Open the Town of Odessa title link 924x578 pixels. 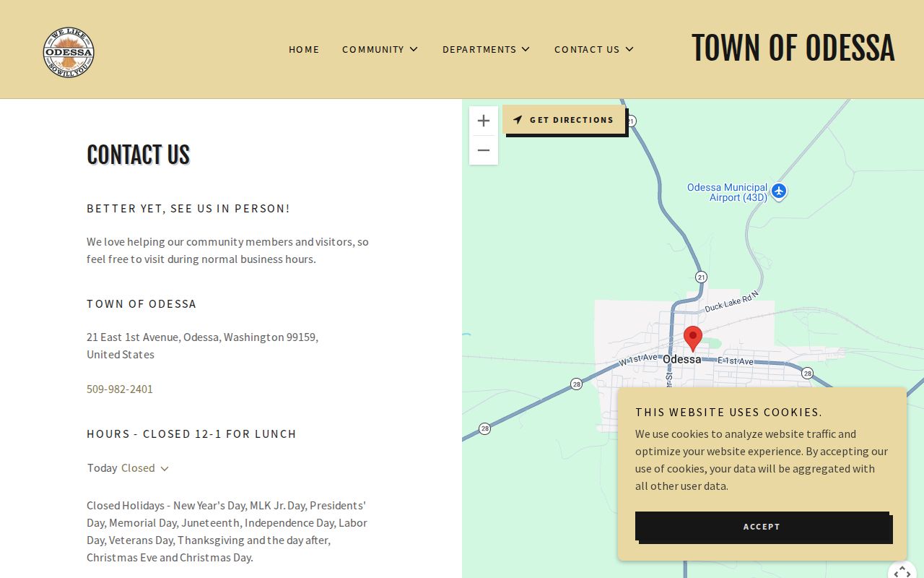point(793,48)
